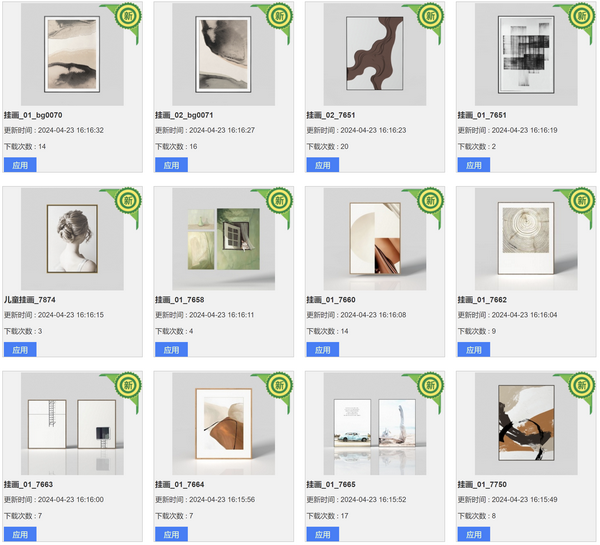Apply the 挂画_01_7660 painting
600x545 pixels.
(x=323, y=349)
